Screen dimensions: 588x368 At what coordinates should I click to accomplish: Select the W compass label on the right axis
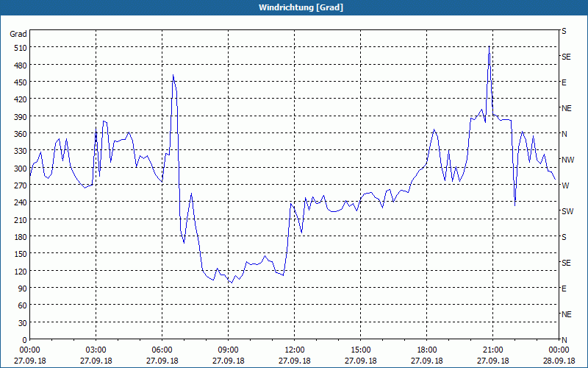click(x=564, y=185)
